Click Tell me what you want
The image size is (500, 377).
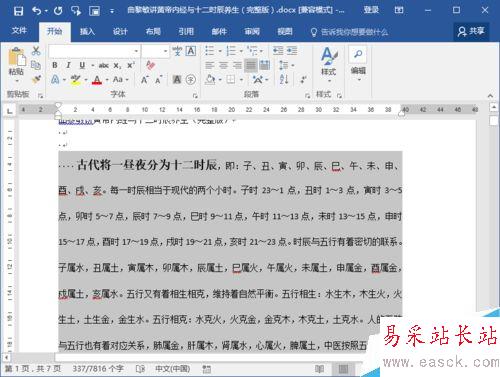point(349,32)
